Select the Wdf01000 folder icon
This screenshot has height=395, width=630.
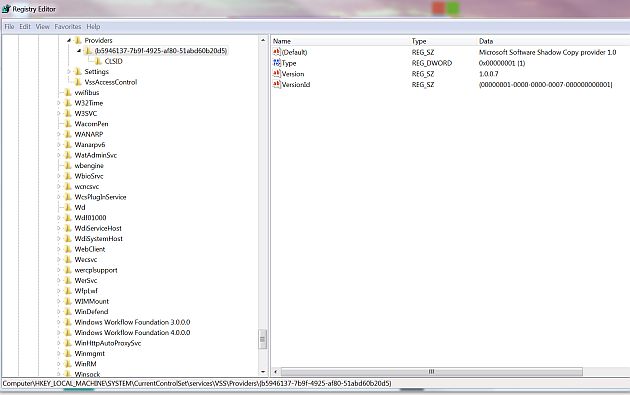[x=68, y=217]
